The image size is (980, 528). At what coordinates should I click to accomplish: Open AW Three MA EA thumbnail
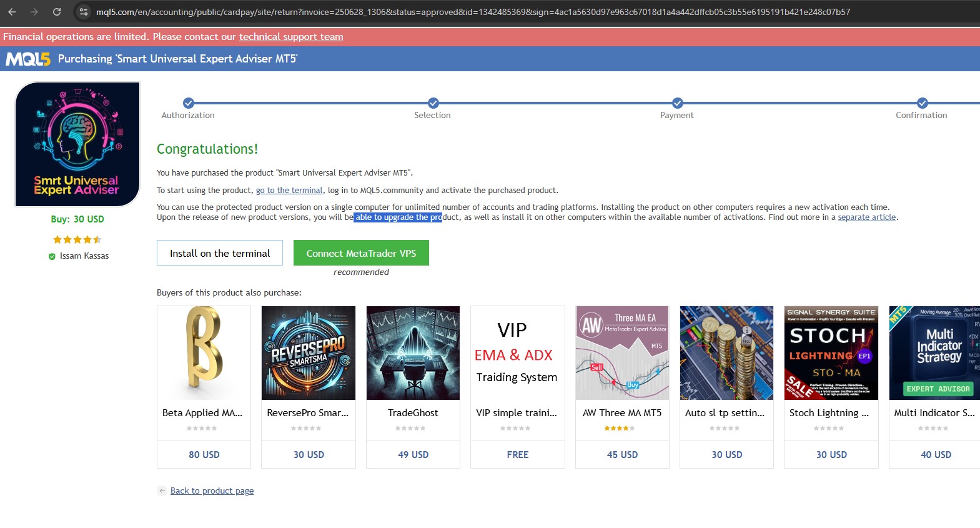click(x=623, y=353)
